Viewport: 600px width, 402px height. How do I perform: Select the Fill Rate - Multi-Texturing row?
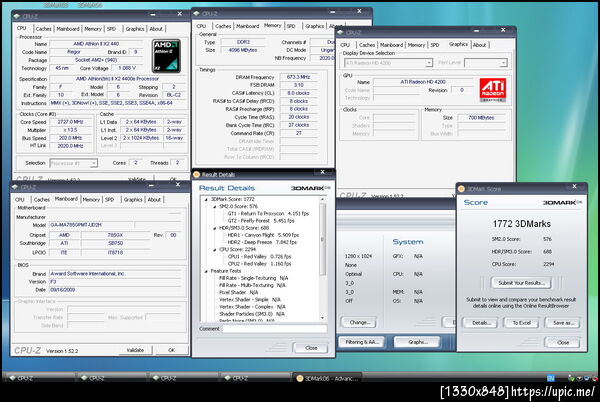coord(252,285)
